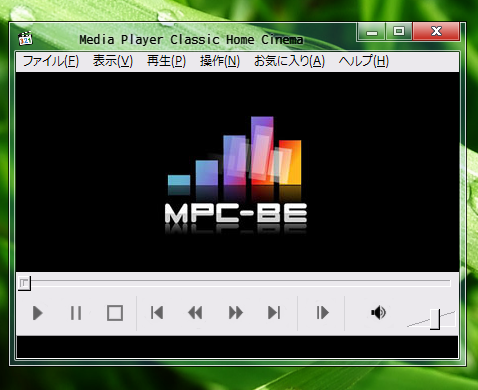Click the black status bar below the controls
This screenshot has width=478, height=390.
[237, 347]
